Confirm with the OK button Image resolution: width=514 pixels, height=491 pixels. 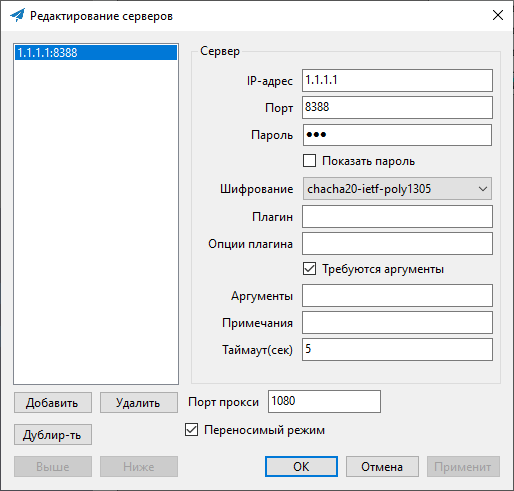301,466
